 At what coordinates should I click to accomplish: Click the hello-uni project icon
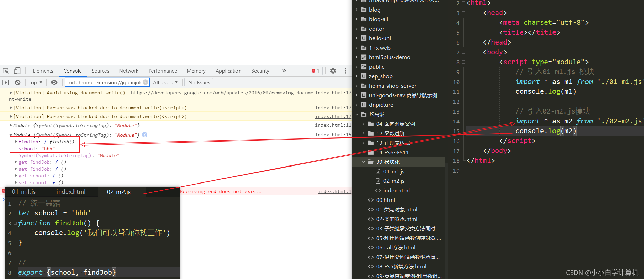(x=364, y=38)
